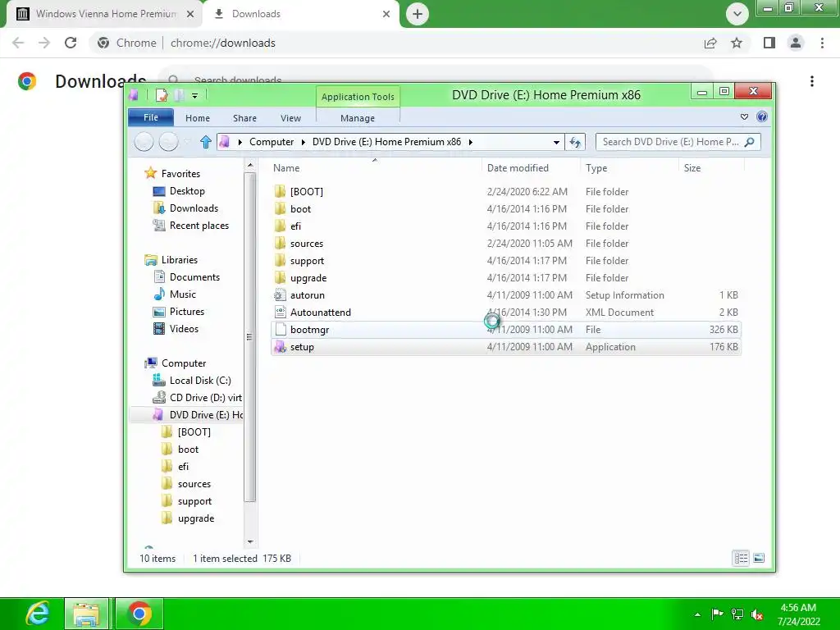Image resolution: width=840 pixels, height=630 pixels.
Task: Open the Customize Quick Access Toolbar arrow
Action: tap(195, 96)
